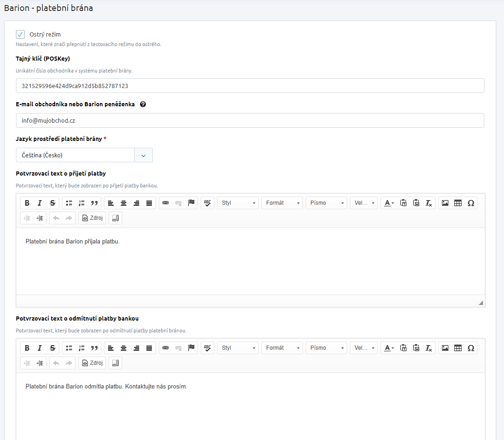Remove formatting in accepted payment editor
This screenshot has width=504, height=440.
[429, 203]
